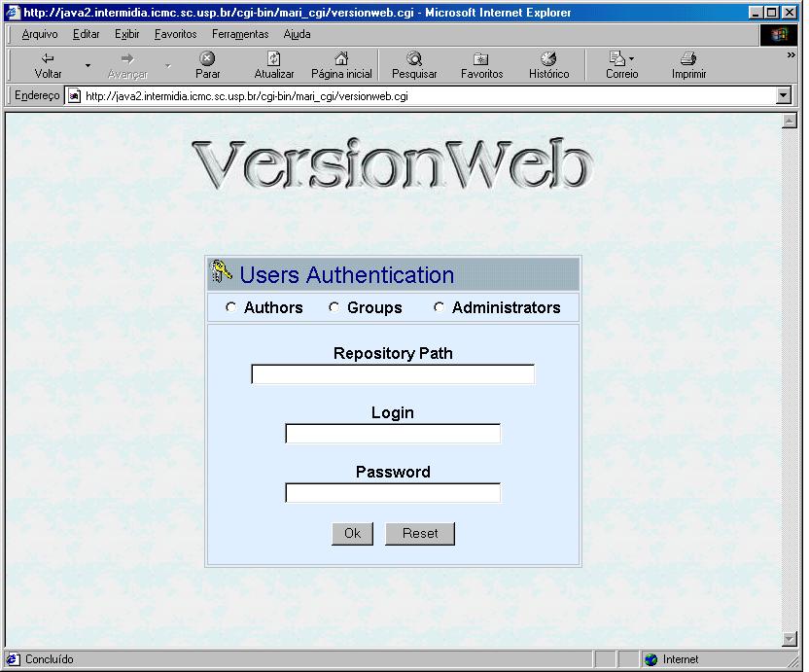Image resolution: width=809 pixels, height=672 pixels.
Task: Go to Página inicial home icon
Action: (x=340, y=58)
